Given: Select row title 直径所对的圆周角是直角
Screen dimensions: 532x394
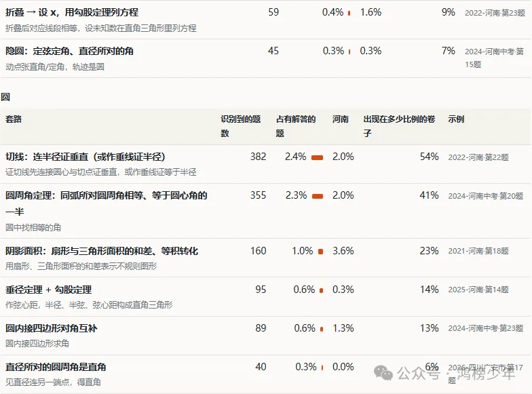Looking at the screenshot, I should click(x=56, y=367).
